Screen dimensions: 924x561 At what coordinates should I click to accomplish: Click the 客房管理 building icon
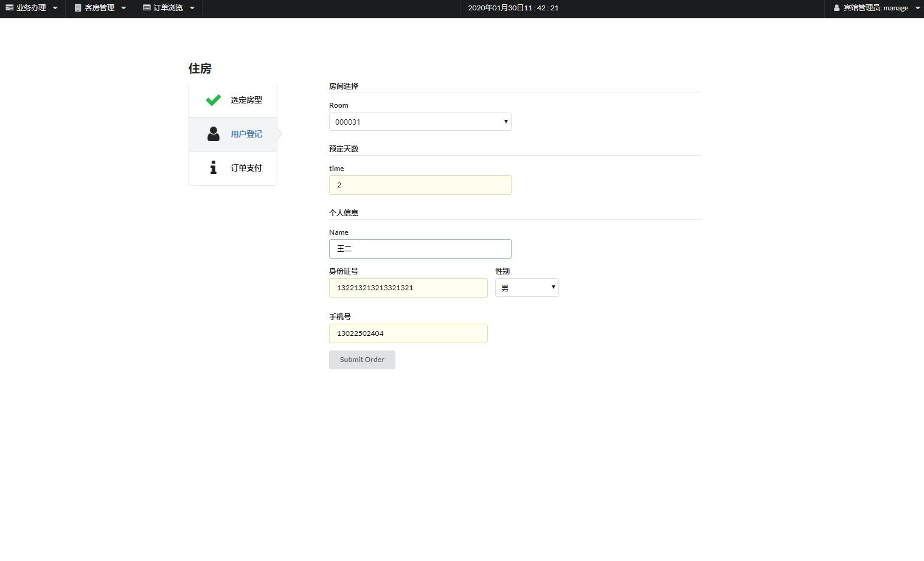point(78,8)
